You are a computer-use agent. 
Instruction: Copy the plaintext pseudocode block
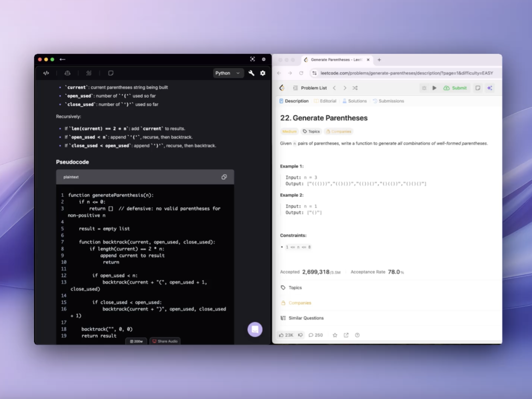point(224,177)
